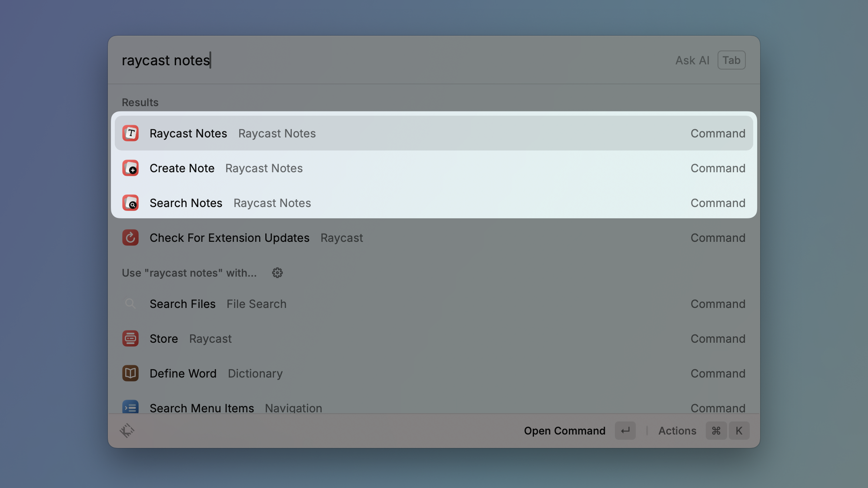Click the Return key icon
This screenshot has width=868, height=488.
coord(625,431)
